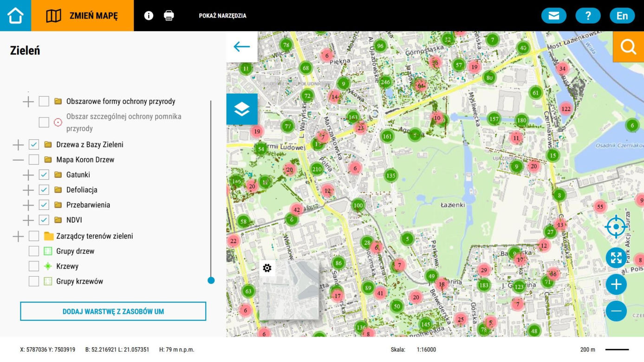
Task: Expand the Przebarwienia subgroup
Action: click(x=28, y=205)
